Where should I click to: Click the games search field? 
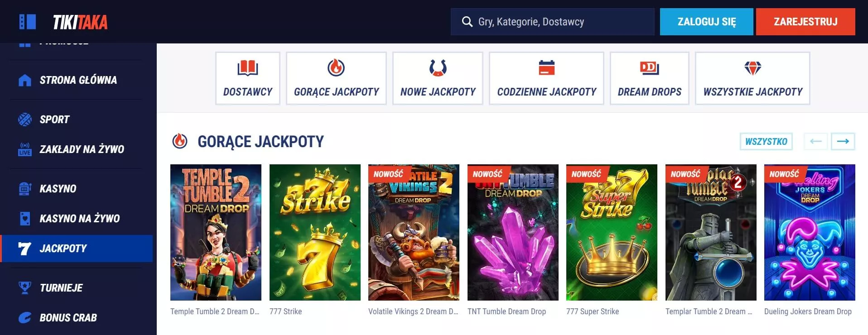[x=552, y=22]
